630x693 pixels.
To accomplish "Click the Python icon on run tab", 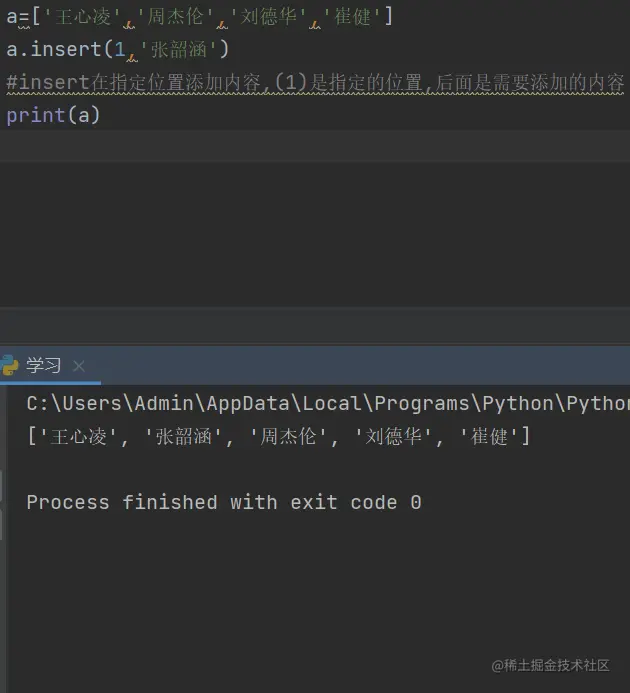I will pyautogui.click(x=10, y=366).
